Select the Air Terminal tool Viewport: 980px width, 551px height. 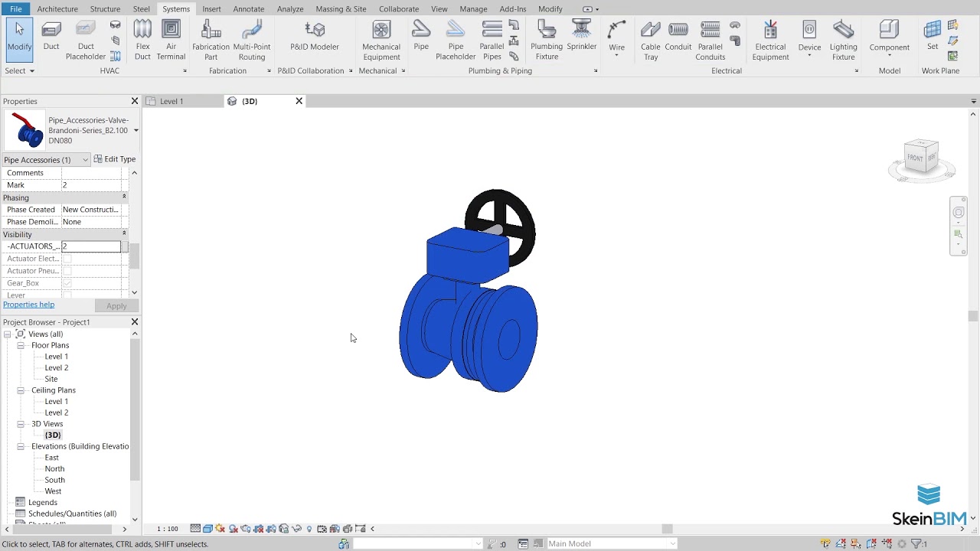[171, 41]
